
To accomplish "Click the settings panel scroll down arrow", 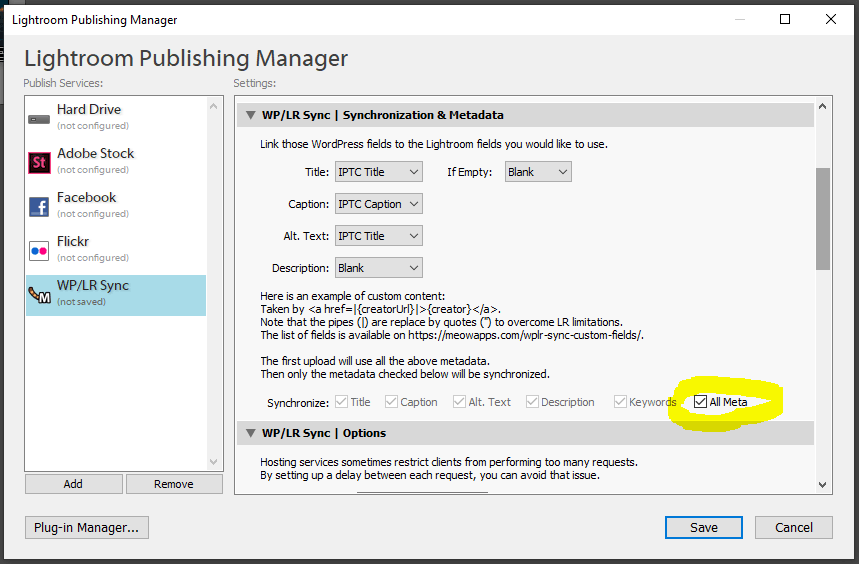I will (822, 485).
